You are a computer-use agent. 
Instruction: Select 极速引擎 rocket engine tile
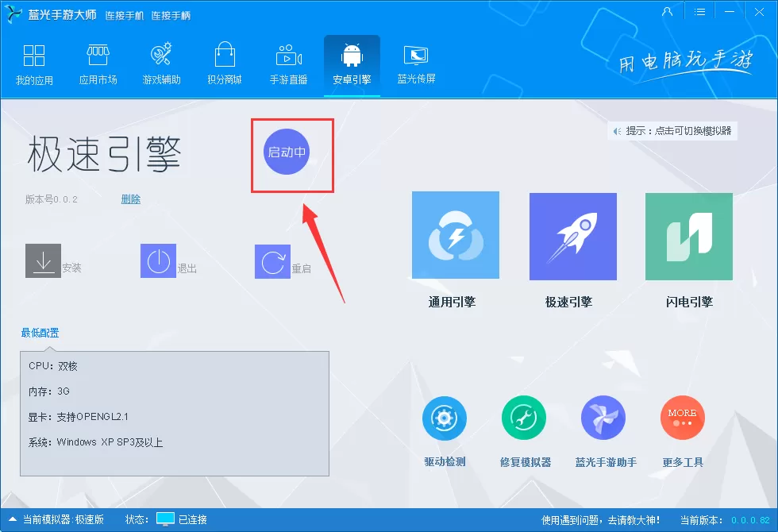pos(573,237)
